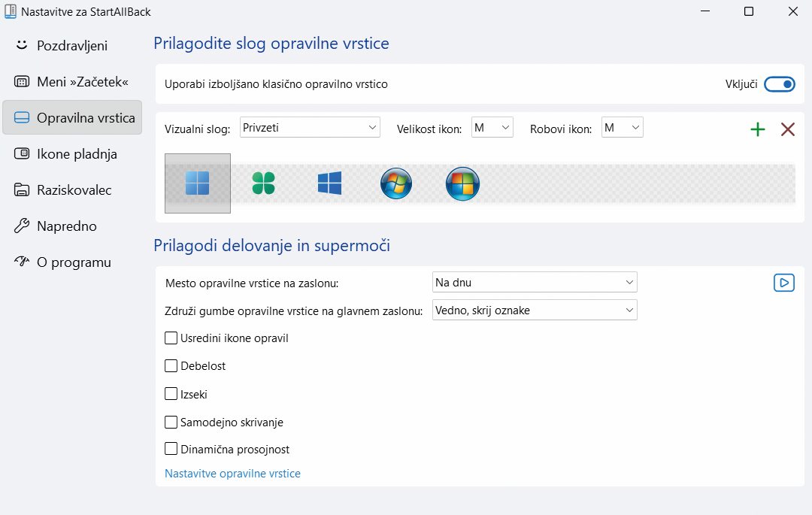Go to Opravilna vrstica section
This screenshot has height=515, width=812.
coord(72,117)
